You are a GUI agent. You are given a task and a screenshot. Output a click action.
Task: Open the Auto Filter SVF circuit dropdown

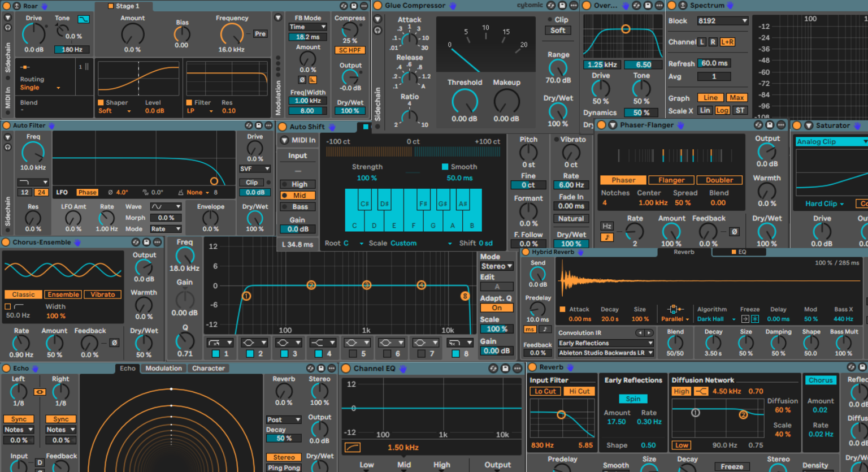(255, 168)
